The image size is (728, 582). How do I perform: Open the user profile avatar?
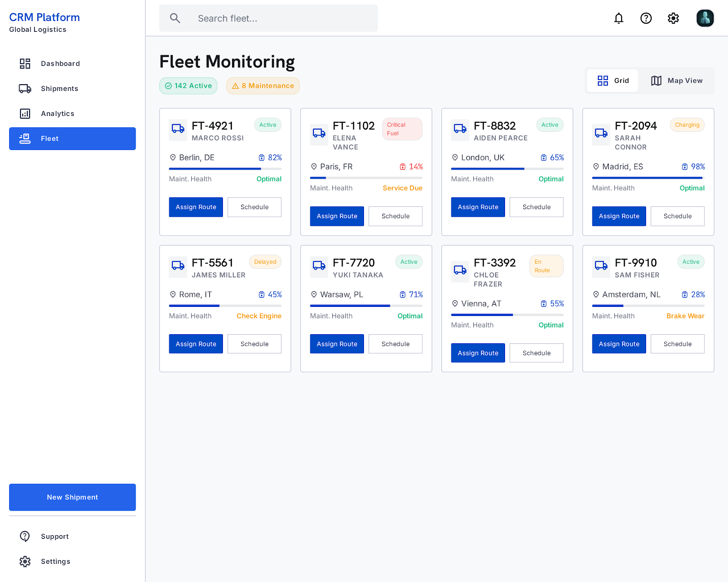point(705,18)
